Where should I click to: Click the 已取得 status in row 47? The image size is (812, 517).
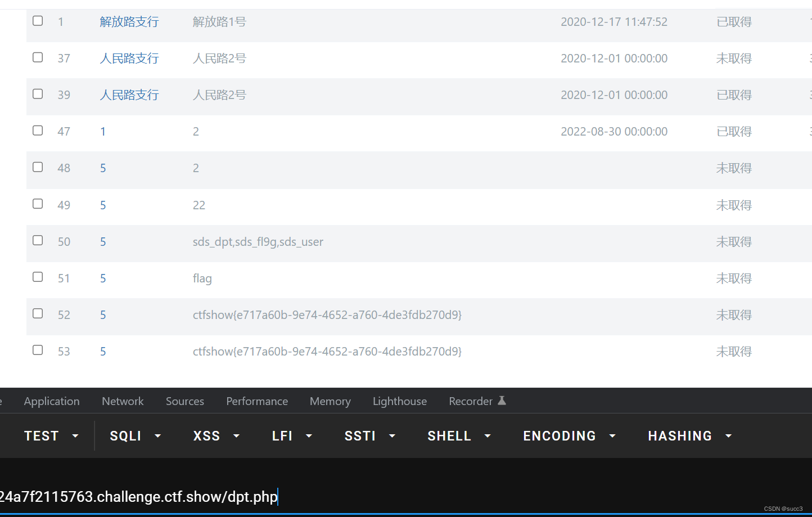click(x=734, y=132)
